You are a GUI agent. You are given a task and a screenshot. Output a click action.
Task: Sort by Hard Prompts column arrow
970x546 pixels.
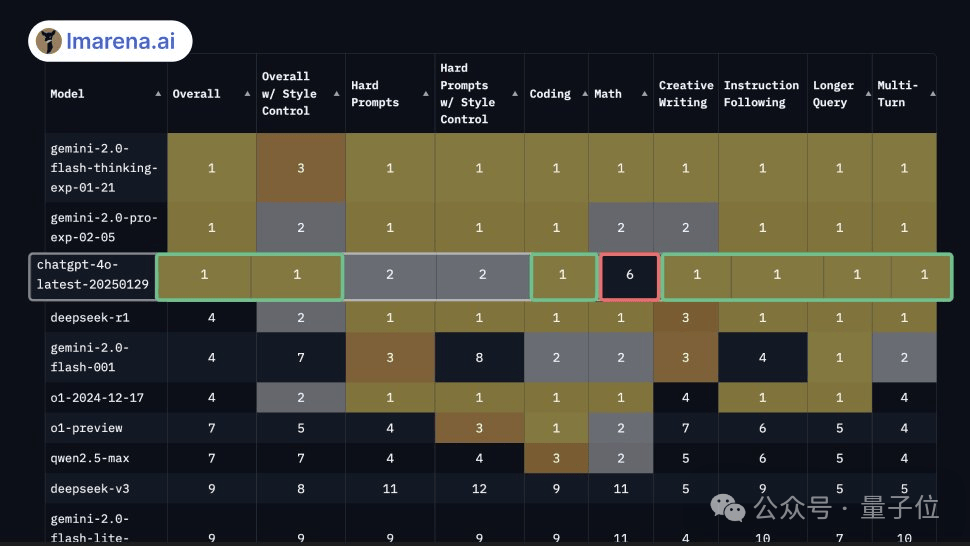point(426,93)
